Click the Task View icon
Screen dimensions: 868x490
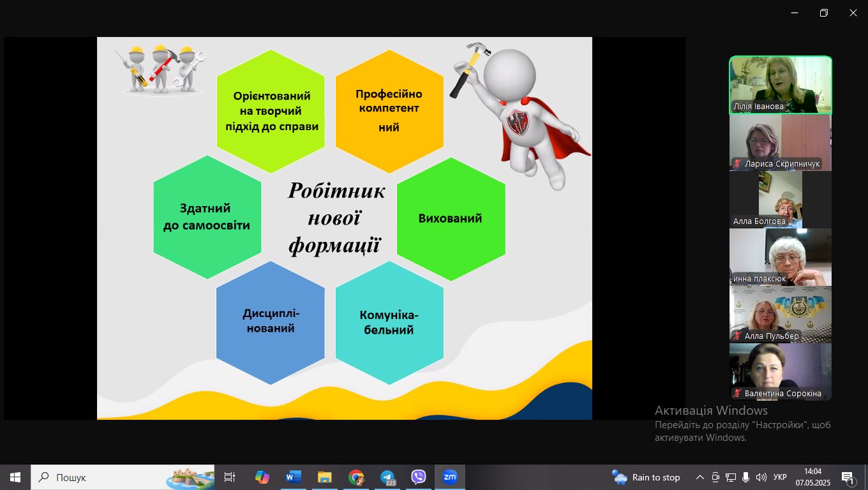(x=230, y=477)
